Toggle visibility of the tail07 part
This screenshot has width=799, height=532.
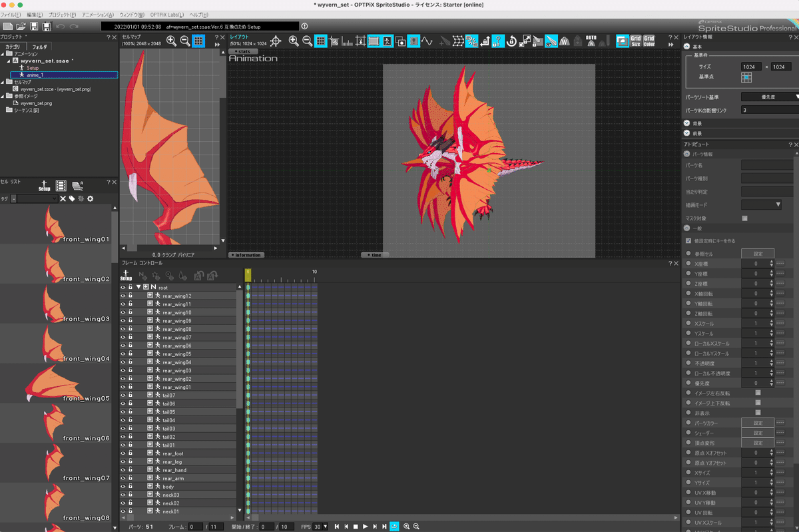click(123, 396)
